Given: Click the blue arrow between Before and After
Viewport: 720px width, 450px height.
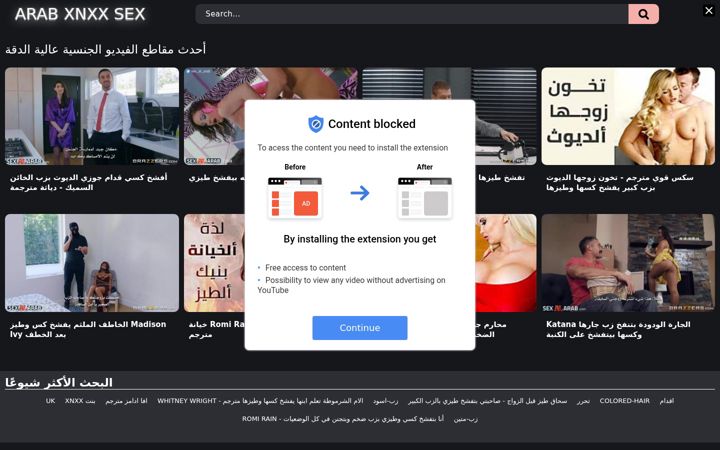Looking at the screenshot, I should 360,193.
